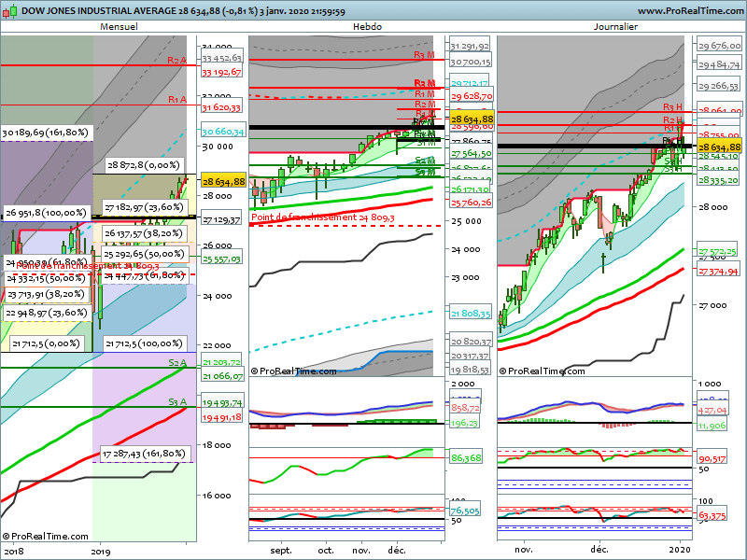Select the S3 A support label
The height and width of the screenshot is (560, 747).
(176, 401)
